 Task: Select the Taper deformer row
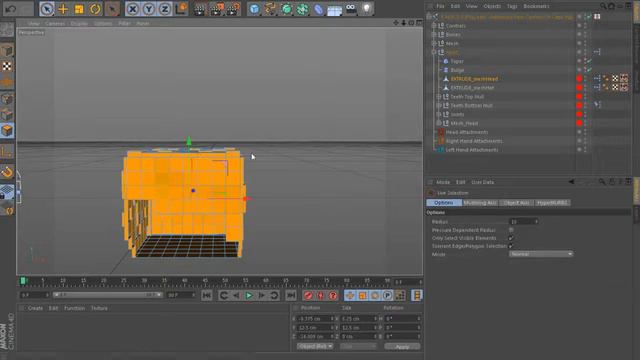[x=457, y=61]
